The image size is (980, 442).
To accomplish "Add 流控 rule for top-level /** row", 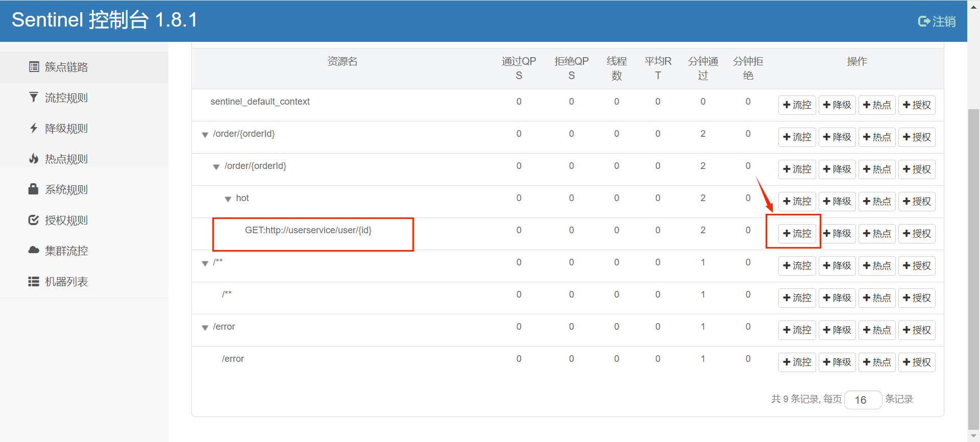I will click(x=797, y=266).
